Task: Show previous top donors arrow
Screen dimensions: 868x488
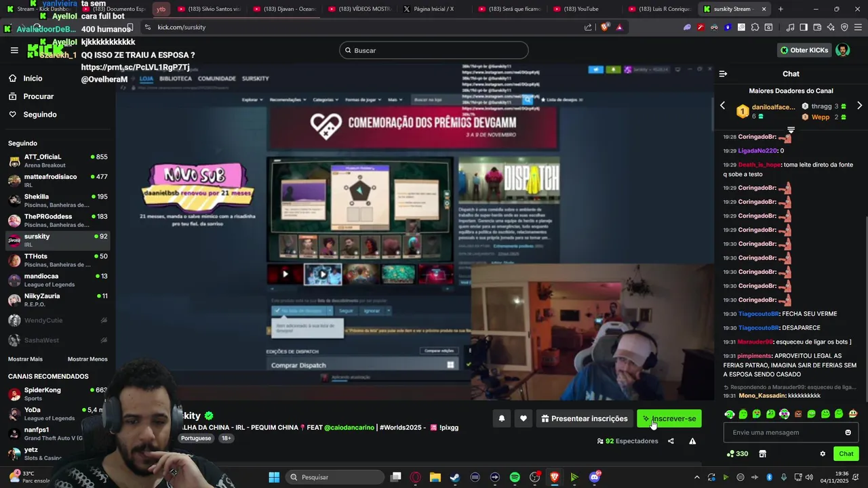Action: pyautogui.click(x=722, y=106)
